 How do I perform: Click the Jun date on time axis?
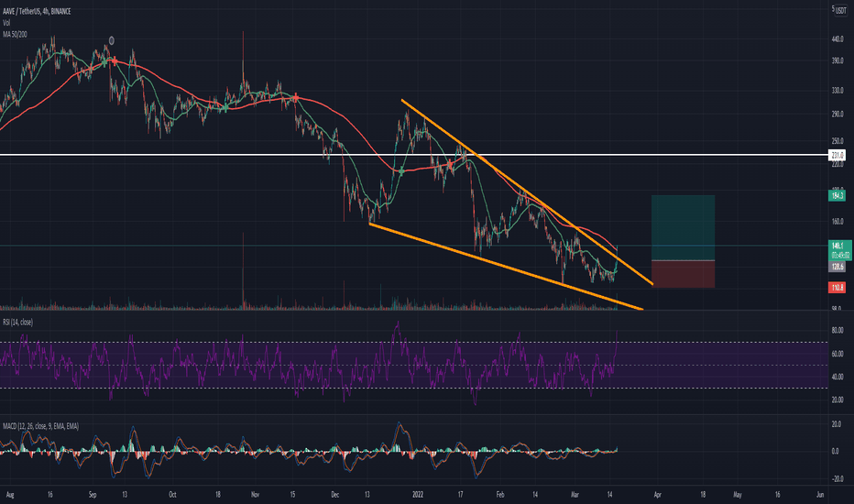(x=820, y=495)
